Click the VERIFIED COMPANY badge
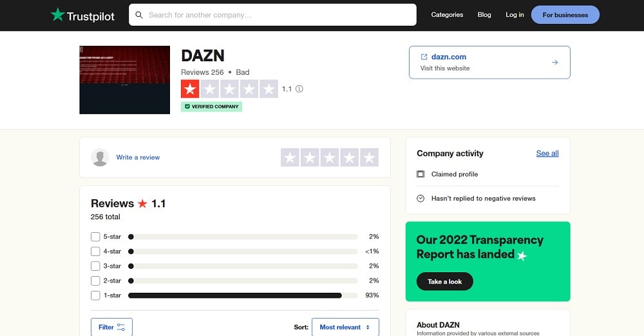This screenshot has height=336, width=644. click(x=211, y=106)
